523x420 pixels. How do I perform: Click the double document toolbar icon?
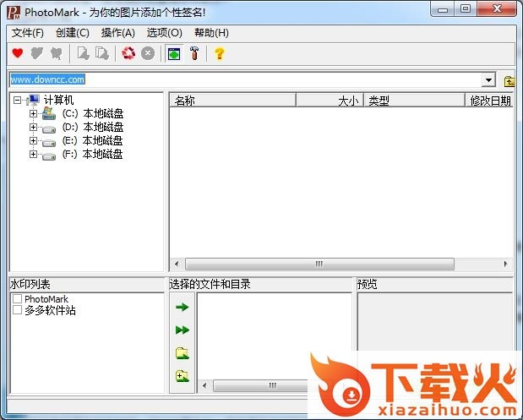[x=102, y=53]
